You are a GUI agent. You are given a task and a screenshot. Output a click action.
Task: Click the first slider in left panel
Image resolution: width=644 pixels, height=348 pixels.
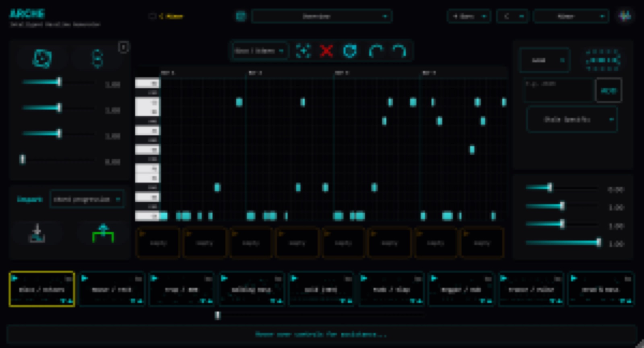click(58, 83)
